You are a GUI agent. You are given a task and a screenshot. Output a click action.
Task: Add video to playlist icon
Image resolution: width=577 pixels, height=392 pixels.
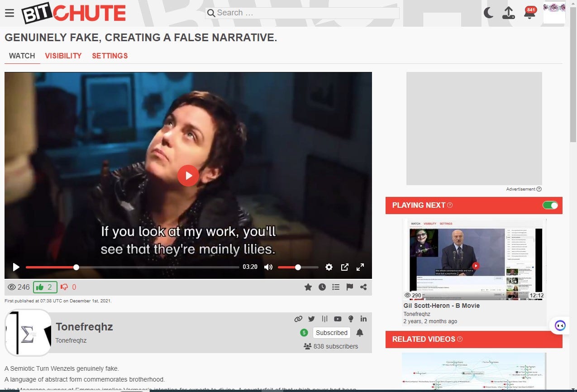[336, 287]
